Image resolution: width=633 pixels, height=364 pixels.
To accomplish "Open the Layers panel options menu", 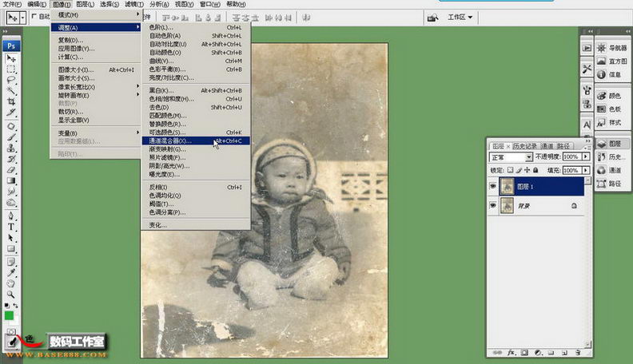I will (x=587, y=147).
